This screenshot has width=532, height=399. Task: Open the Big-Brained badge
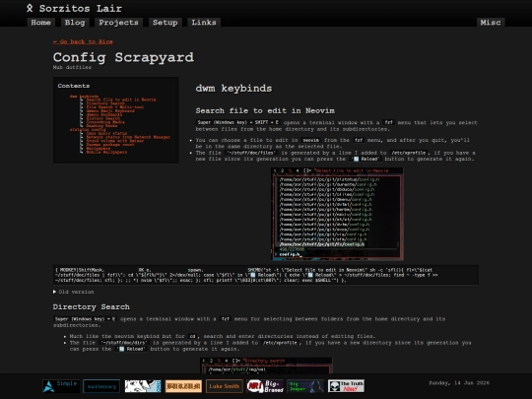point(265,386)
